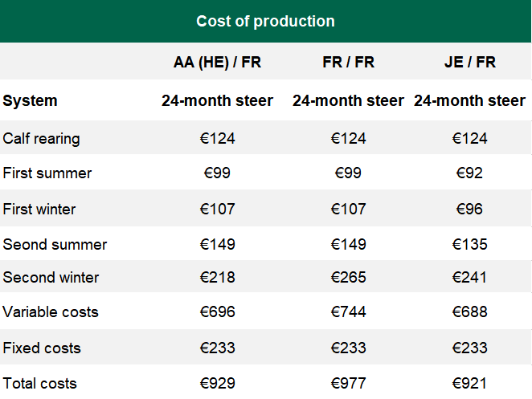Click the €929 total cost cell
532x399 pixels.
pyautogui.click(x=217, y=384)
